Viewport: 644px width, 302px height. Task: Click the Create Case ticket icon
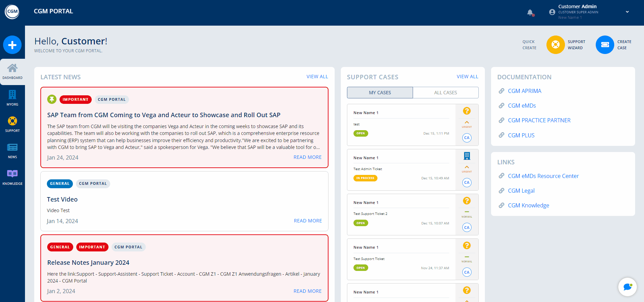605,45
